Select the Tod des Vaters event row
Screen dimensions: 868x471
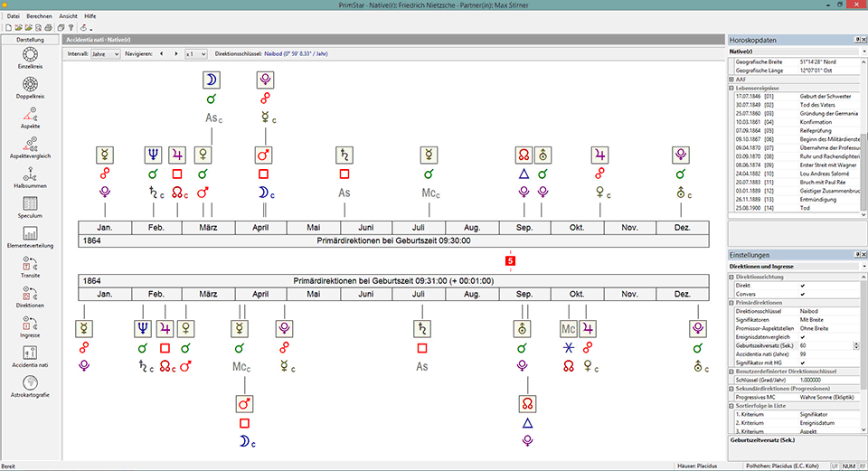797,105
